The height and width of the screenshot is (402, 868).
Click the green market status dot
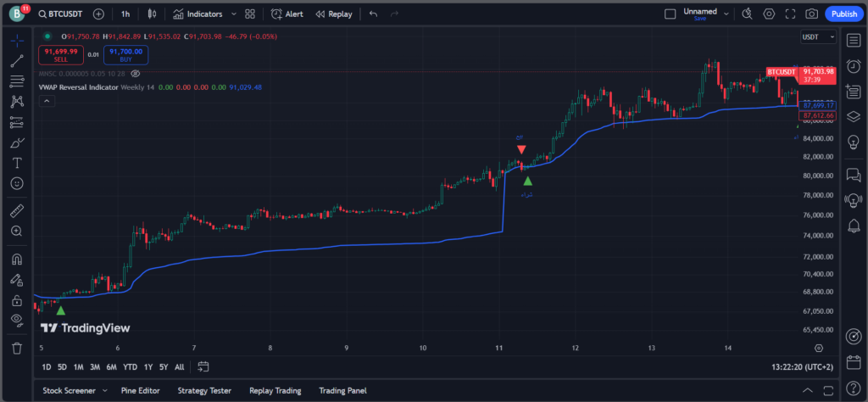(x=47, y=36)
